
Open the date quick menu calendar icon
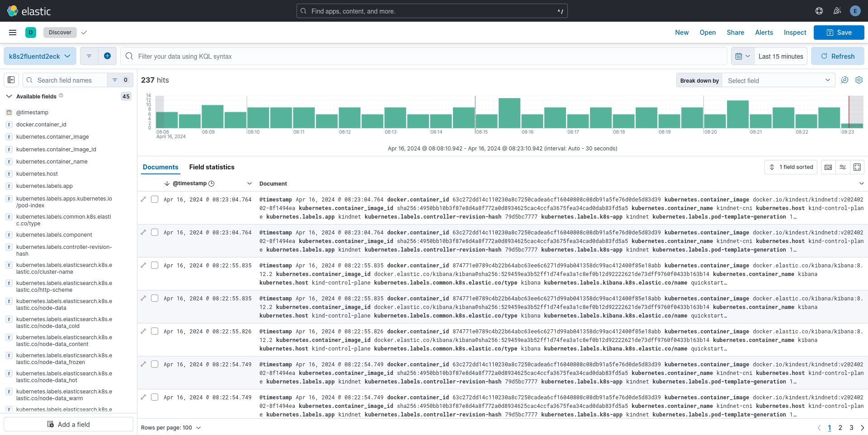(743, 56)
